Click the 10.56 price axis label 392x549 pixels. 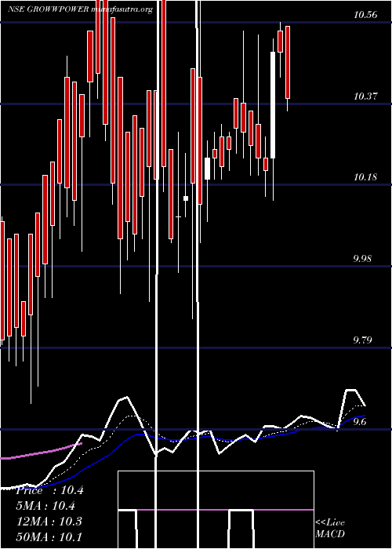click(365, 15)
